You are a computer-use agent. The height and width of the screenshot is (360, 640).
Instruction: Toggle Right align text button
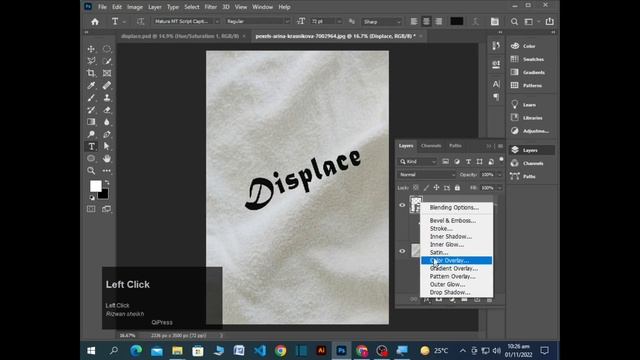click(438, 22)
